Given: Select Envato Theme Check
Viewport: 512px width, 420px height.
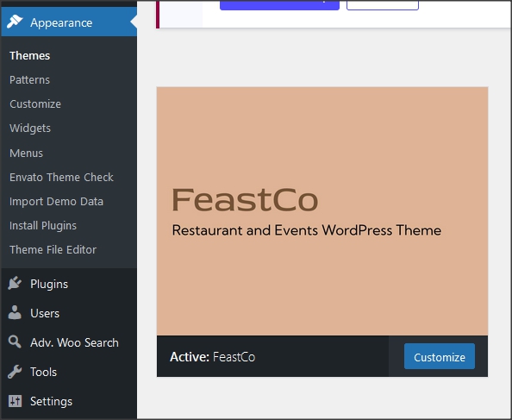Looking at the screenshot, I should 61,177.
